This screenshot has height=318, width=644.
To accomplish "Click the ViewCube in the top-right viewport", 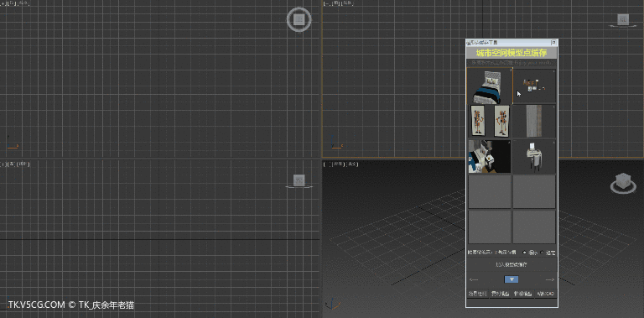I will point(624,19).
